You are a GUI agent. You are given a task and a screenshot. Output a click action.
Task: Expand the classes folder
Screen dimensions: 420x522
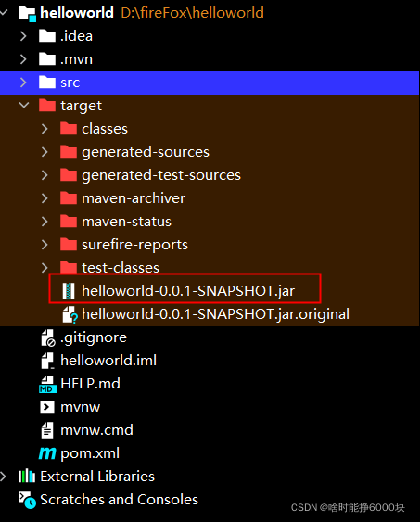click(x=45, y=129)
